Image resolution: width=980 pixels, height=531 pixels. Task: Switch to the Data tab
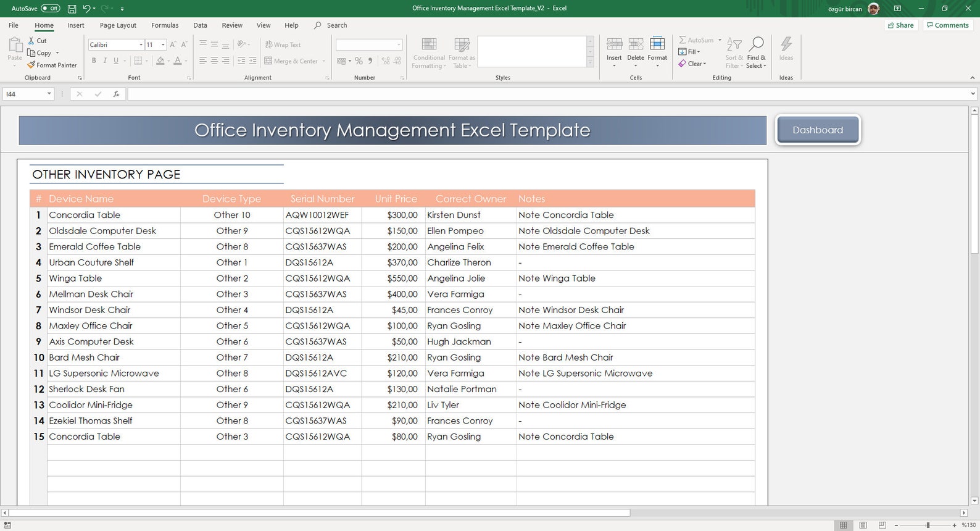click(200, 25)
